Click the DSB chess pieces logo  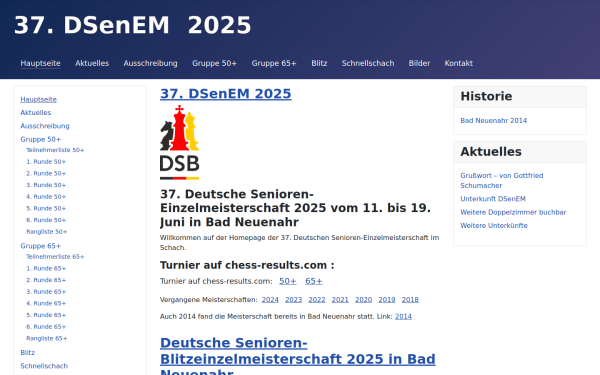(179, 142)
